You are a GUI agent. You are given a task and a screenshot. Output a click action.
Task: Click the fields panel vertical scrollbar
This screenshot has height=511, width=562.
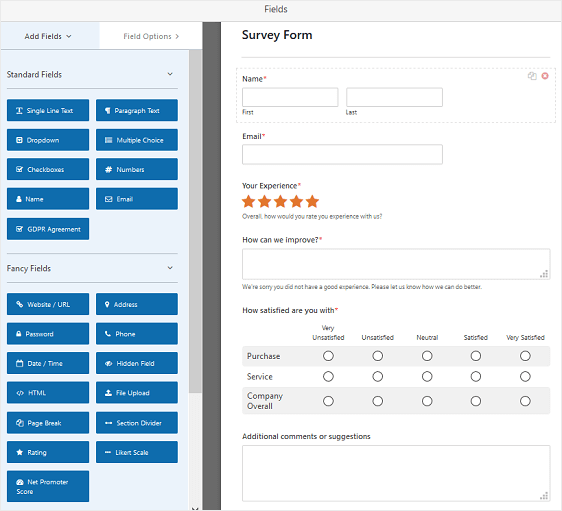click(195, 222)
